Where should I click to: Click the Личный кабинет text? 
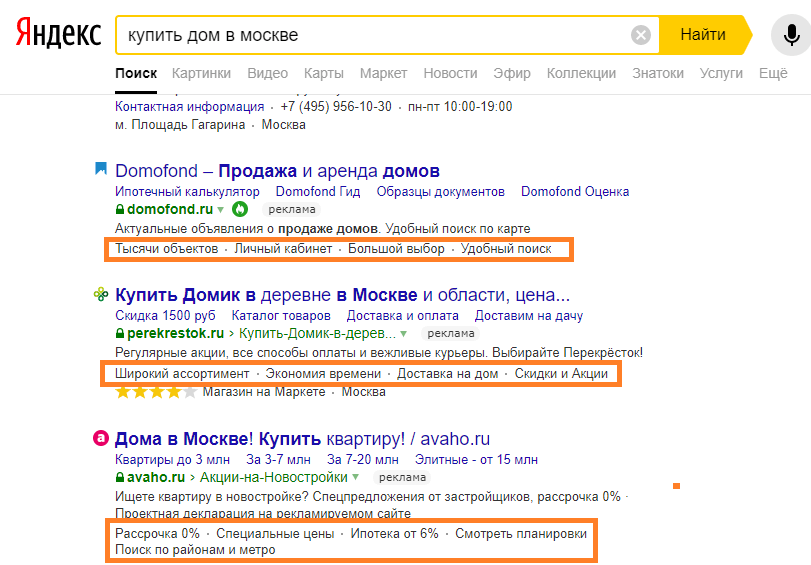click(x=283, y=249)
